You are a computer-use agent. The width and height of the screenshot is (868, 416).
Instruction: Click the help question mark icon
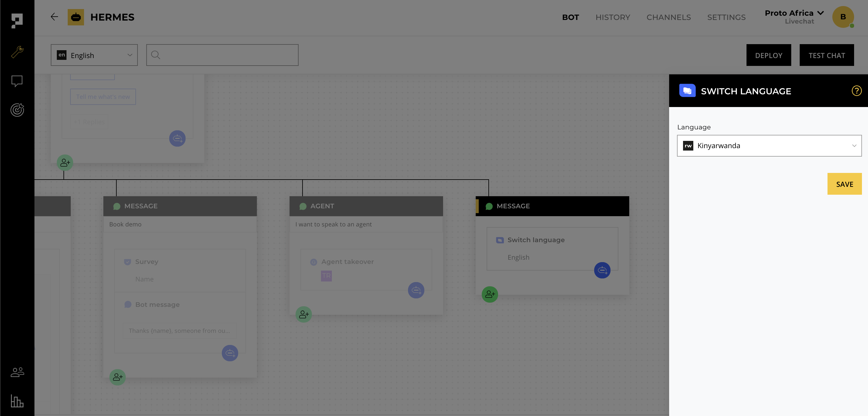pyautogui.click(x=856, y=91)
